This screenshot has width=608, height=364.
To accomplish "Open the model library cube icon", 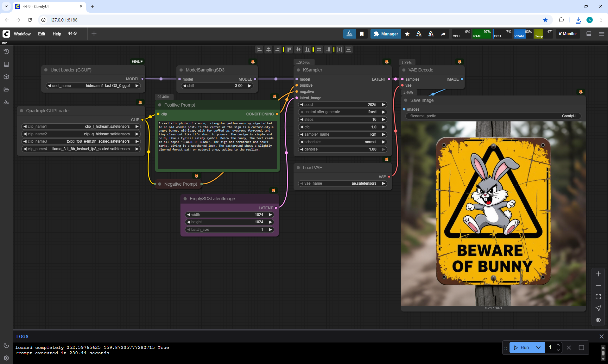I will 6,77.
